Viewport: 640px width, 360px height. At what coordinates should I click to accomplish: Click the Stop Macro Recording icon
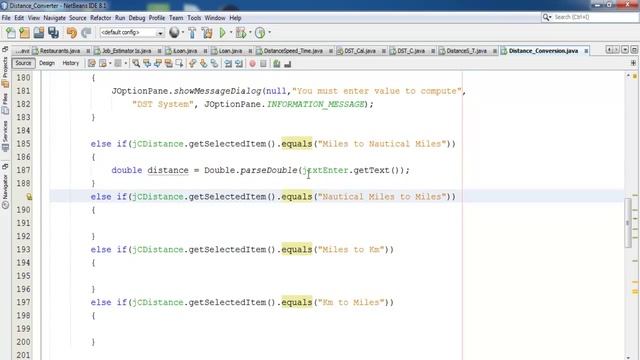[x=263, y=63]
